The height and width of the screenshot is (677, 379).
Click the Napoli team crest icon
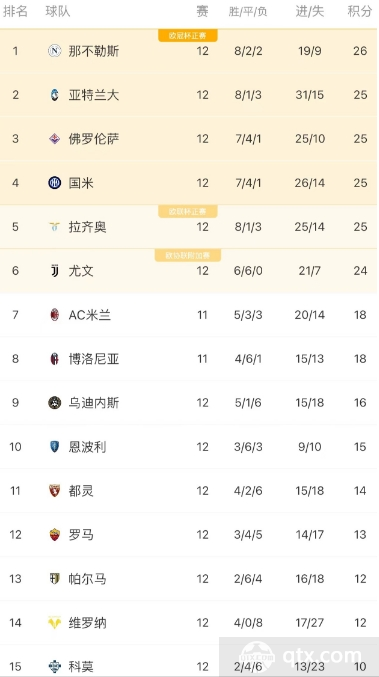pyautogui.click(x=54, y=51)
